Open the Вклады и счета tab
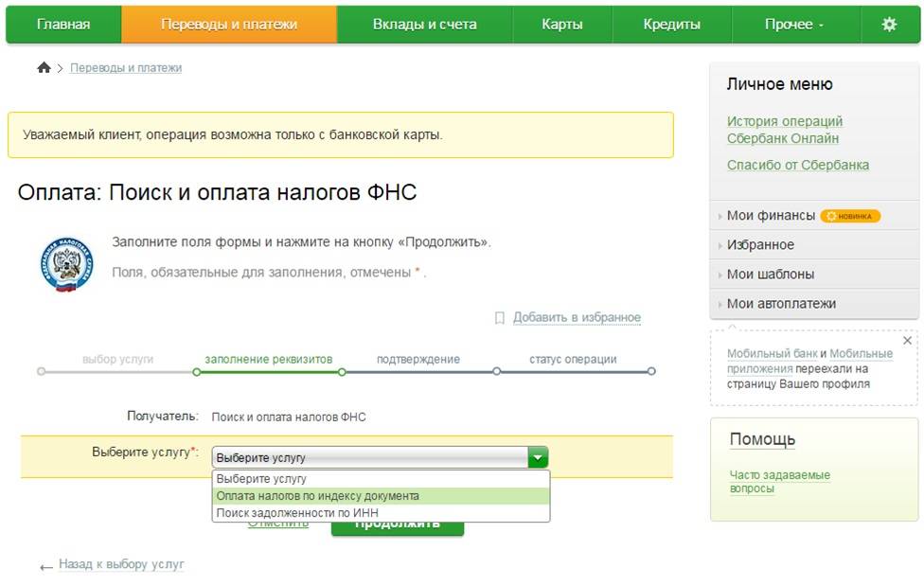This screenshot has width=924, height=586. 424,25
